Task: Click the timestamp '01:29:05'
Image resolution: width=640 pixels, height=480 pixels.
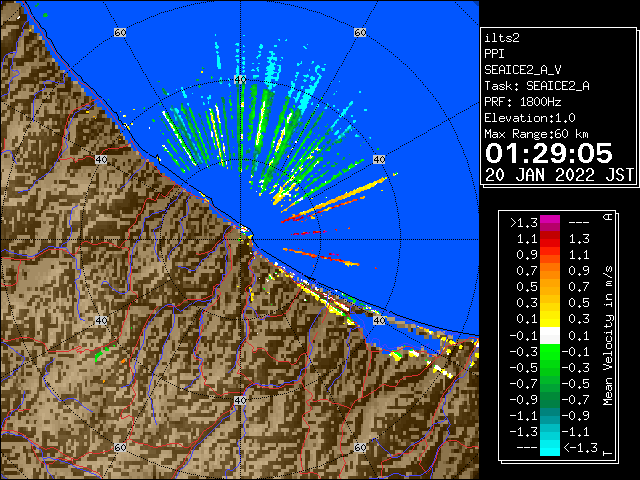Action: click(549, 153)
